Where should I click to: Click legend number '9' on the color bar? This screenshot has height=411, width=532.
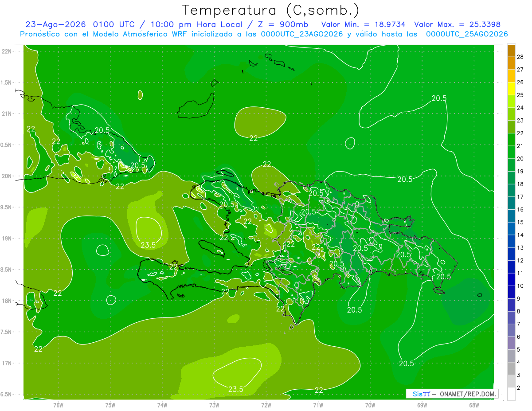coord(519,299)
